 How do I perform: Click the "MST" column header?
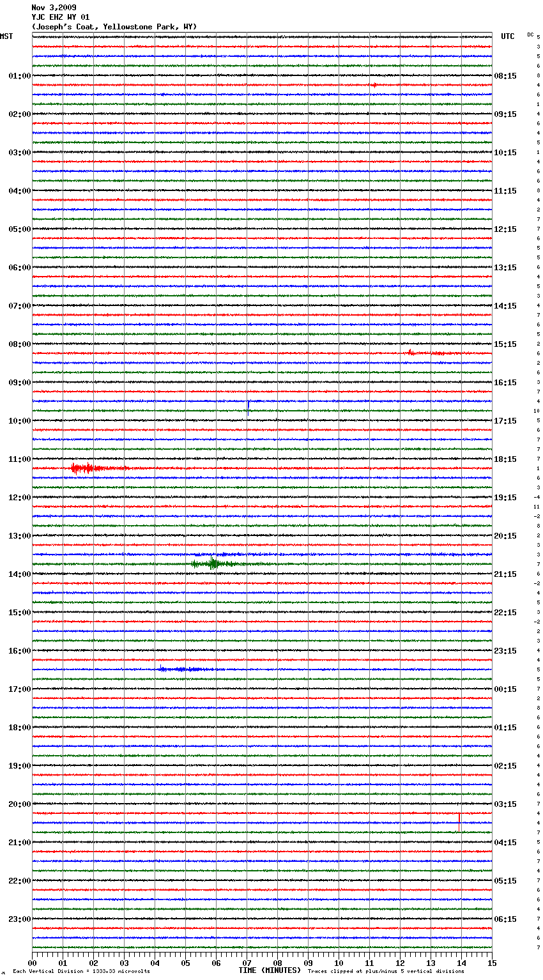pos(6,36)
